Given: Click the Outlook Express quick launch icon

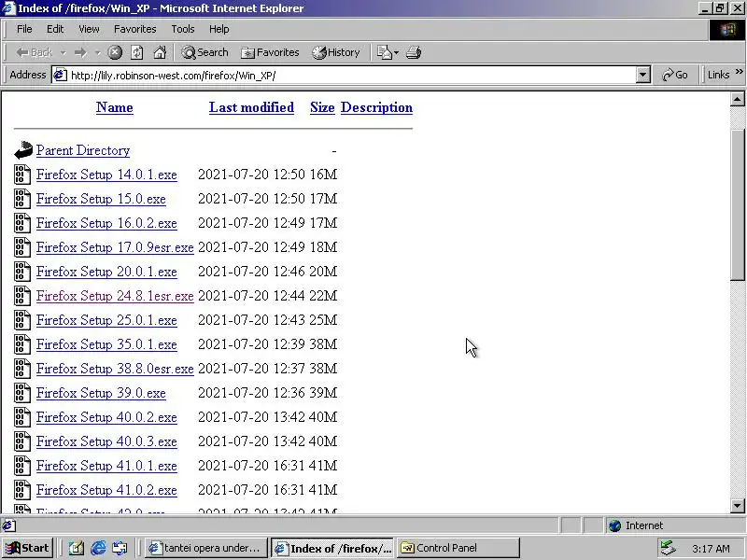Looking at the screenshot, I should pos(120,548).
